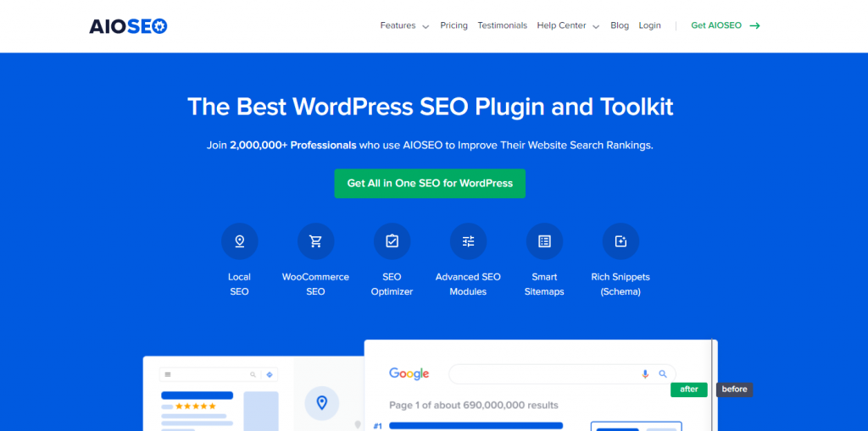Click the Google logo in the mockup

click(x=409, y=373)
